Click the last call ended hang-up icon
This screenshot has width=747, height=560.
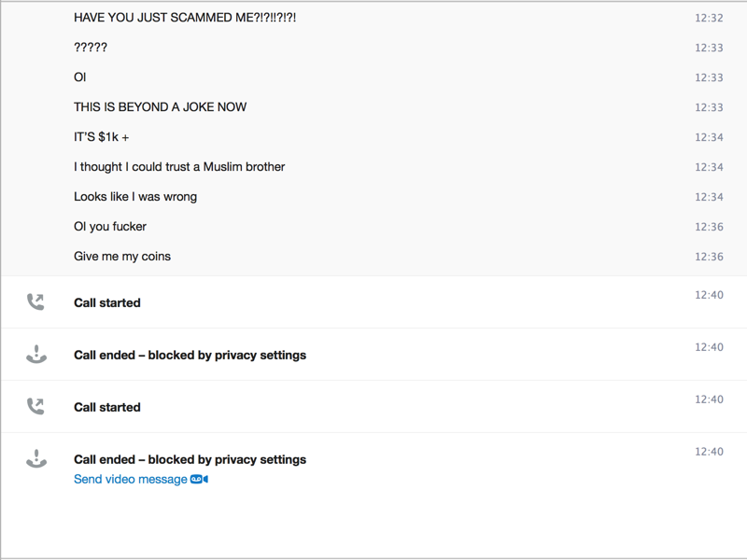point(35,459)
